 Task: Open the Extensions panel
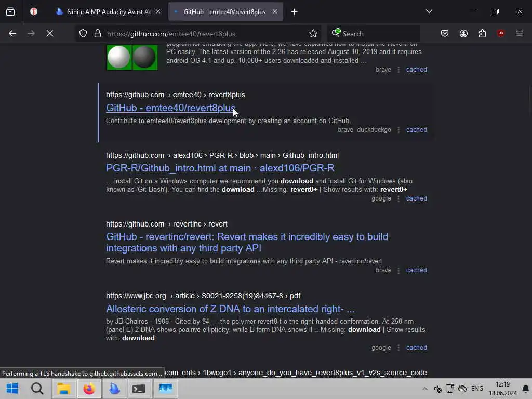point(482,33)
